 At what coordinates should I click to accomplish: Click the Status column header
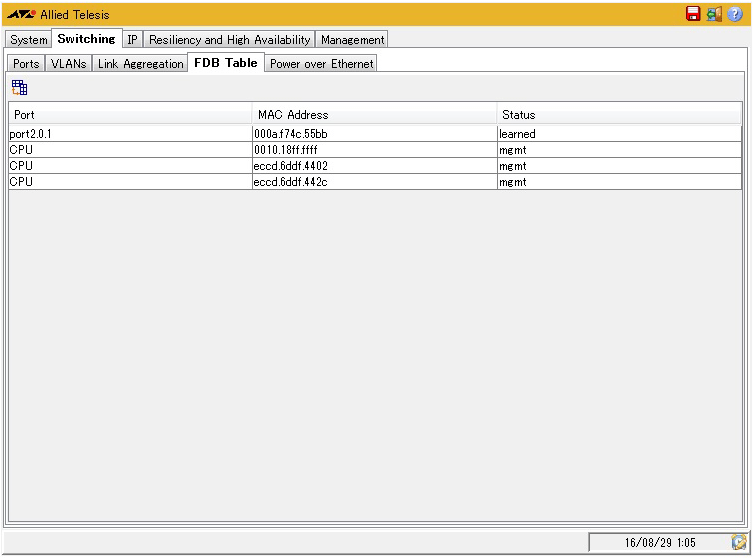click(x=619, y=115)
